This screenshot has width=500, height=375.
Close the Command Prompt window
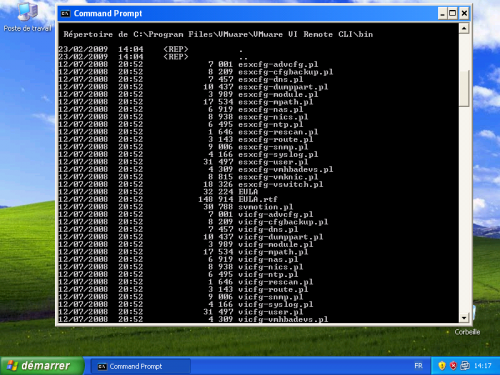464,14
